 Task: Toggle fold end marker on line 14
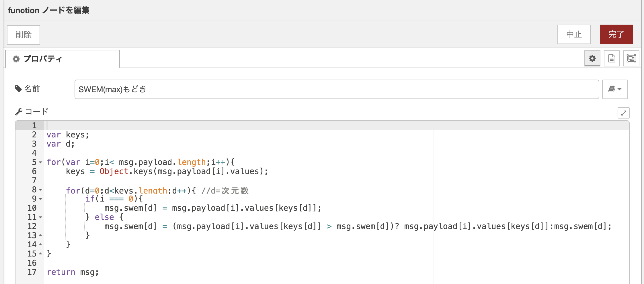(x=40, y=244)
